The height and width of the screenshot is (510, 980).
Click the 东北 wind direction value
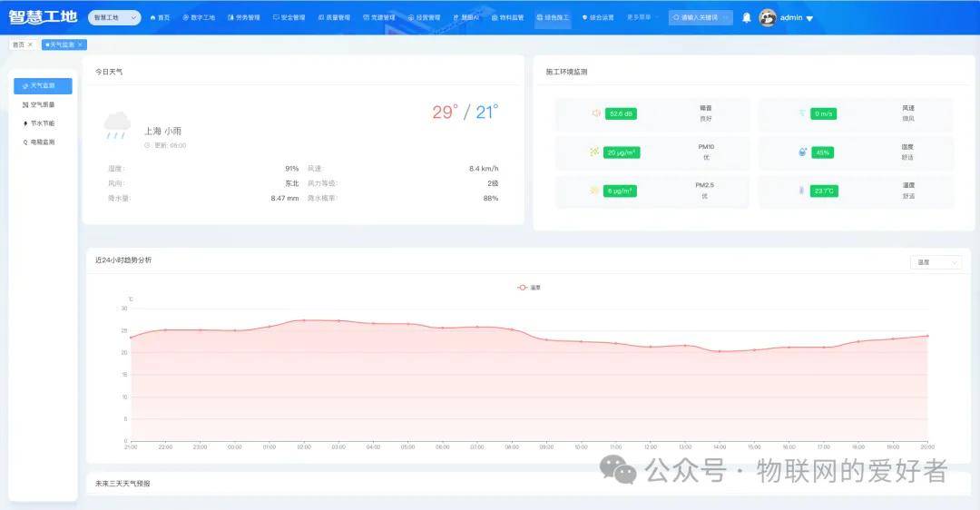(292, 183)
